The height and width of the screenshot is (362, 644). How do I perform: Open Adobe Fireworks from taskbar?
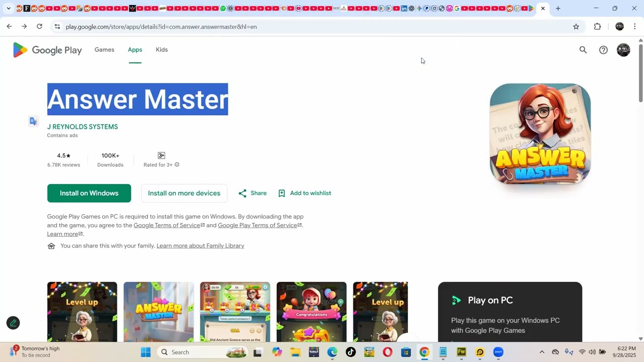461,352
